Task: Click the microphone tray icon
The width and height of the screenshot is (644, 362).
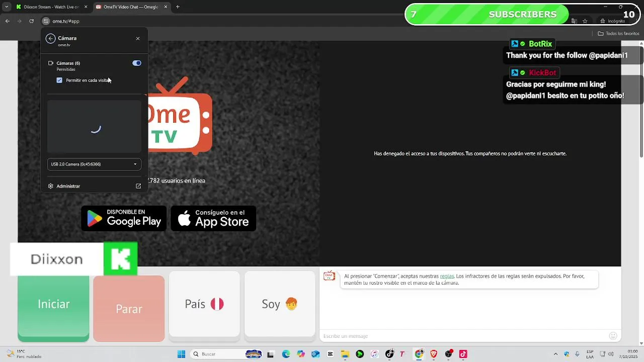Action: point(577,354)
